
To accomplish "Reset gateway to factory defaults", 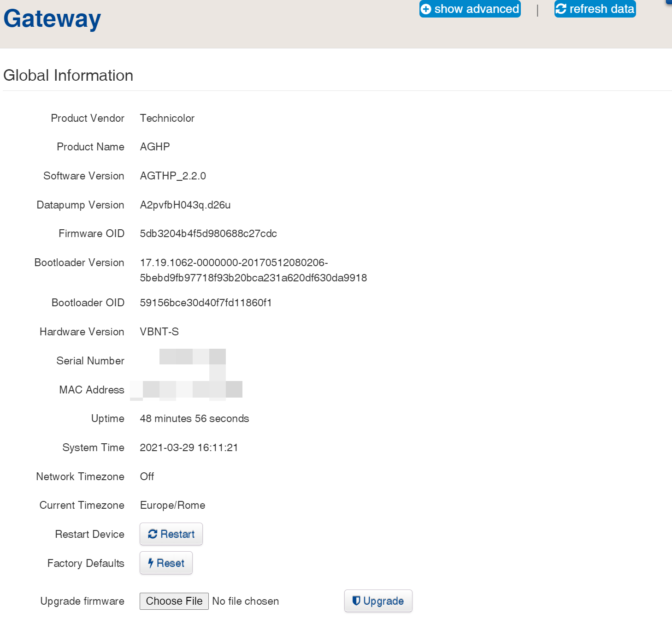I will coord(166,563).
